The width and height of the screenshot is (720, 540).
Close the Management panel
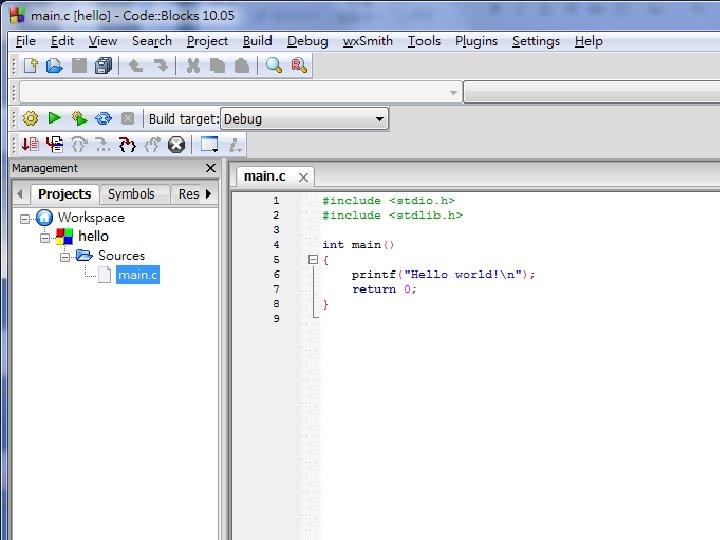click(210, 169)
